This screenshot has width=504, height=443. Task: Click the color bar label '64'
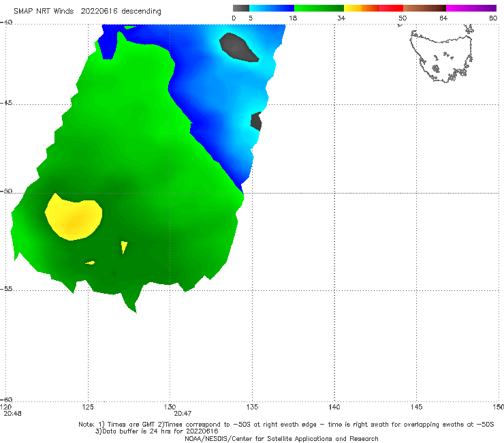pos(443,18)
